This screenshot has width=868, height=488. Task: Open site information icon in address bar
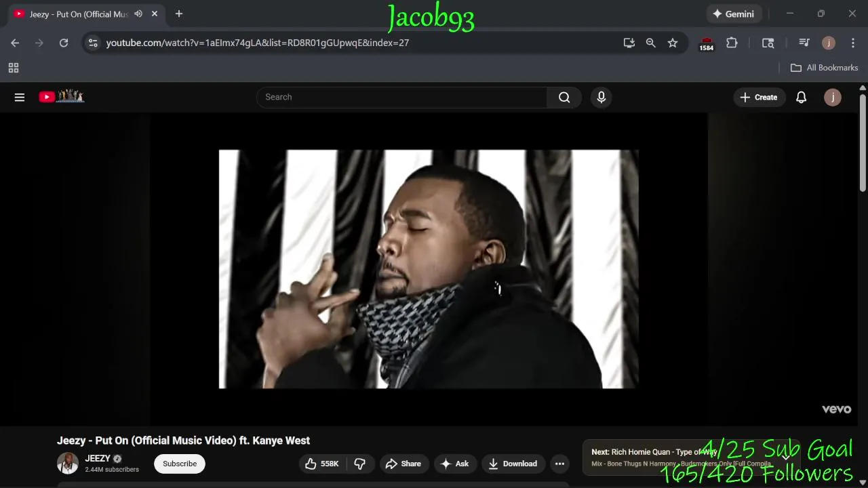click(94, 43)
